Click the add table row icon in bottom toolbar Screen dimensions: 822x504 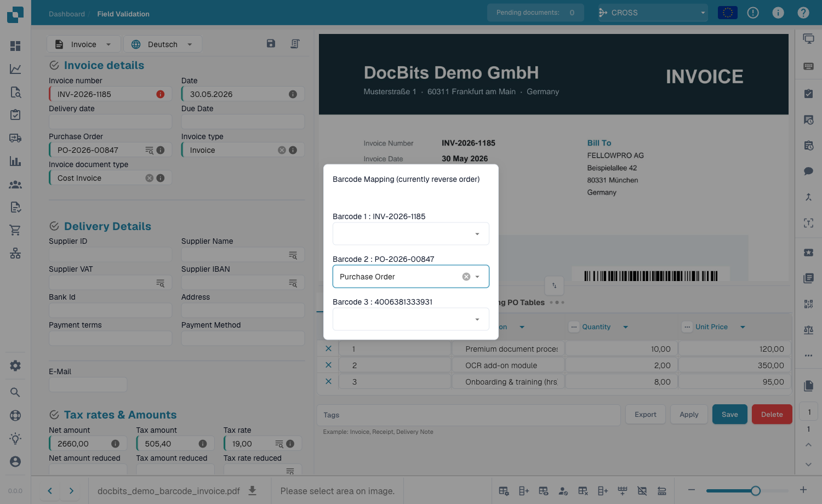pos(524,491)
